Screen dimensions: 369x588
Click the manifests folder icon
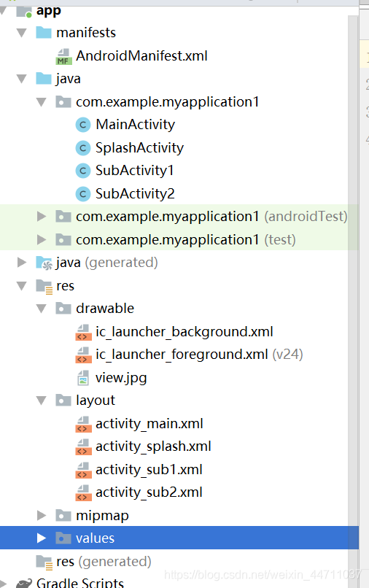coord(44,33)
